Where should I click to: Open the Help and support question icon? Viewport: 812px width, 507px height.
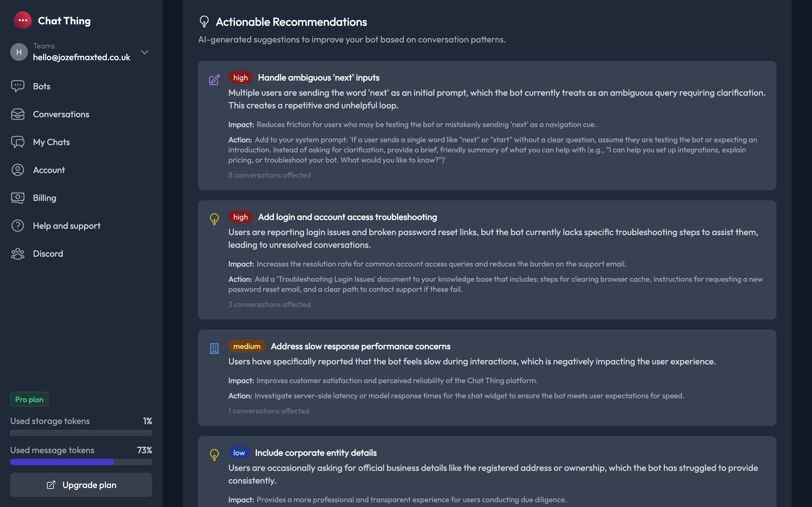(x=18, y=225)
